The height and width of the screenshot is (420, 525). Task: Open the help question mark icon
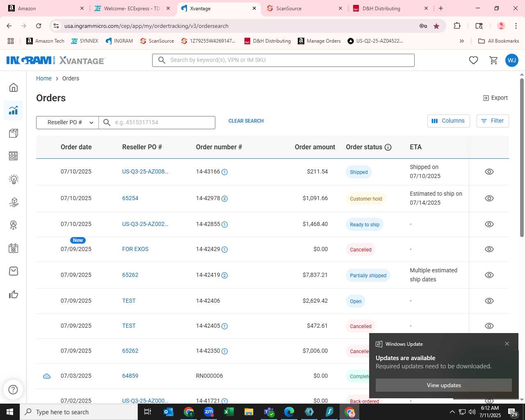pos(13,390)
